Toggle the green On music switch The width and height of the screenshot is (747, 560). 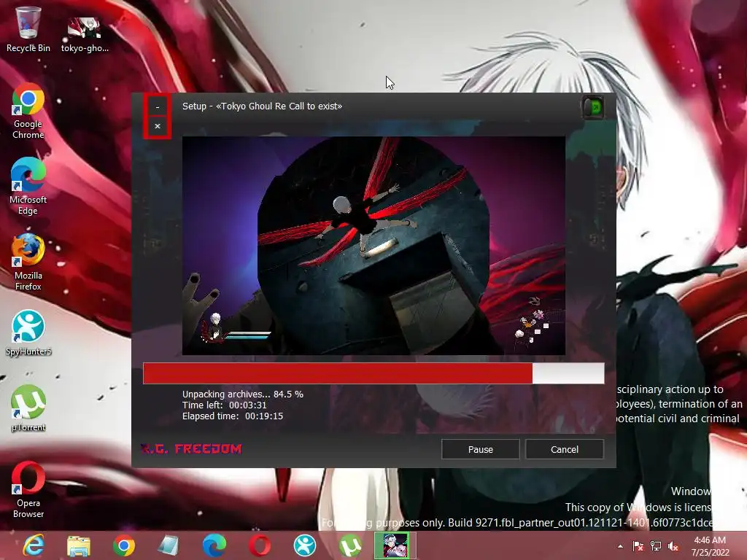[593, 108]
